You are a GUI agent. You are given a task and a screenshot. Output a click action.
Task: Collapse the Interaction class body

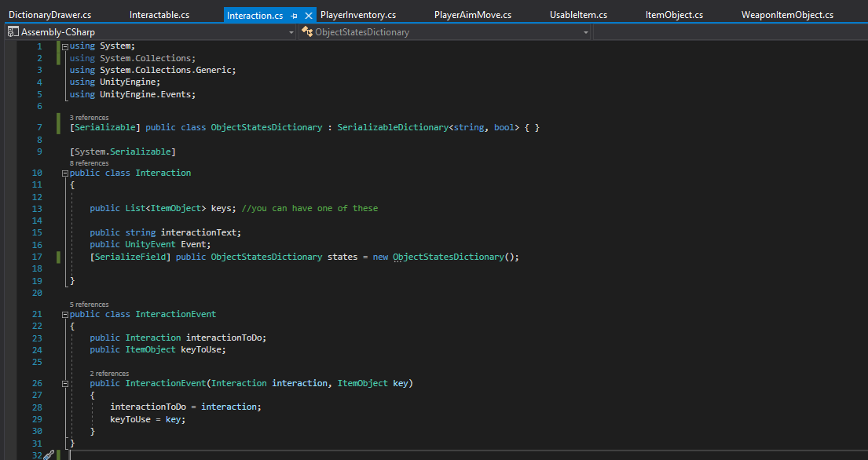64,173
